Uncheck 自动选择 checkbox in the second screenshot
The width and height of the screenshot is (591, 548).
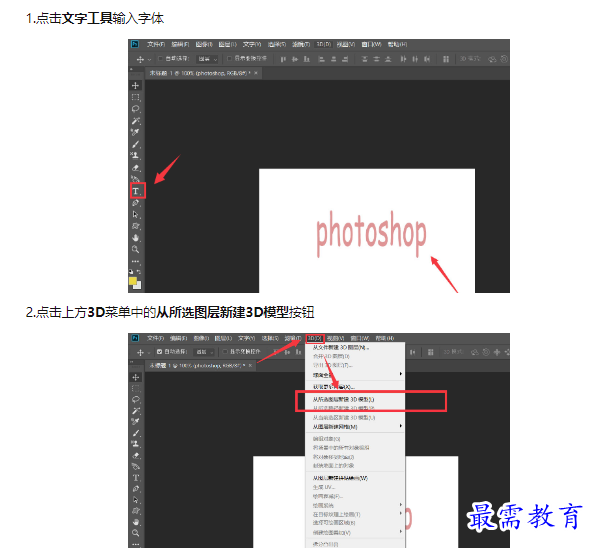(x=159, y=352)
